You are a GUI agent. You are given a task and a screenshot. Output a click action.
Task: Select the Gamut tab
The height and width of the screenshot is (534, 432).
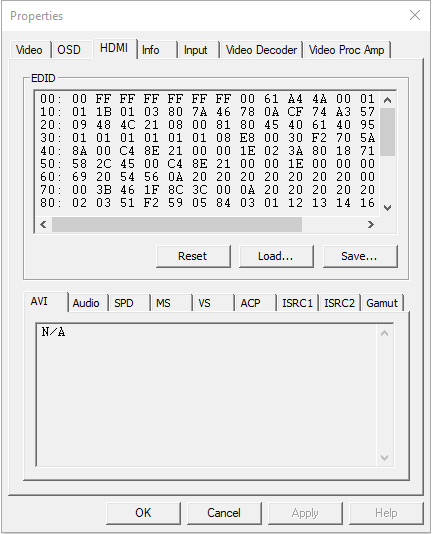pos(382,303)
